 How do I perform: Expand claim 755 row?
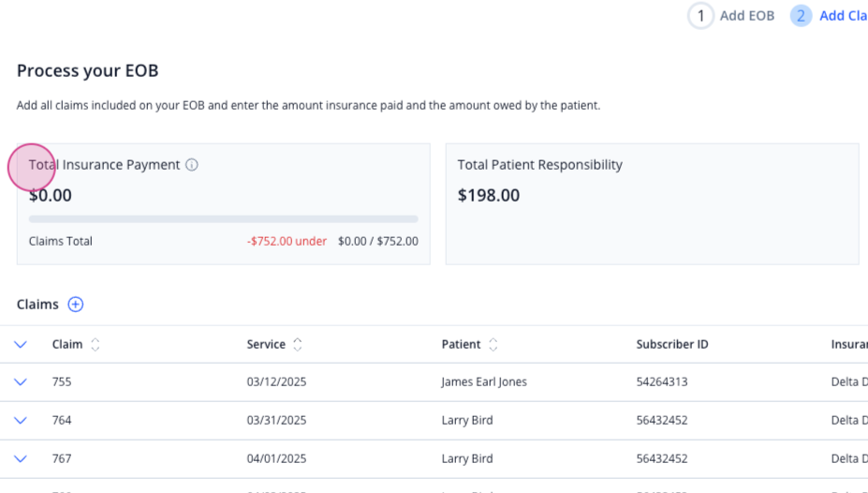click(21, 382)
